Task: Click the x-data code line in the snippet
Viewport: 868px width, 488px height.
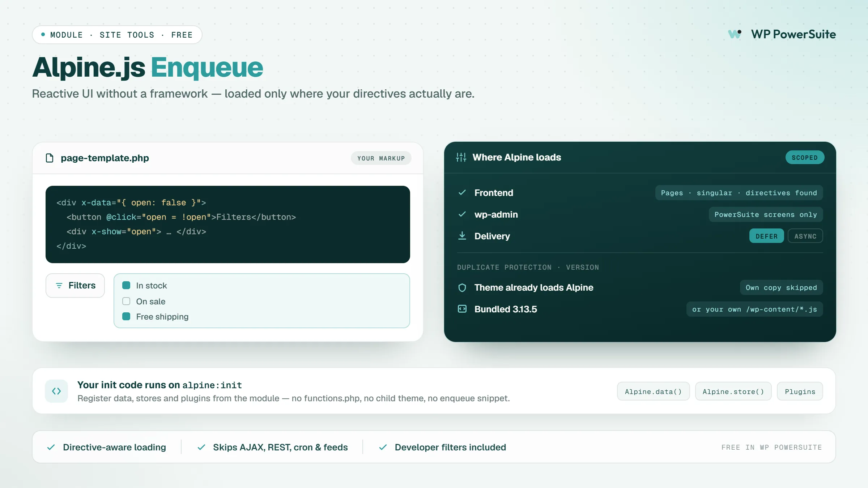Action: tap(131, 202)
